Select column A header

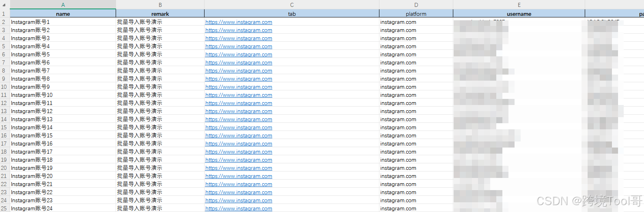click(x=63, y=4)
